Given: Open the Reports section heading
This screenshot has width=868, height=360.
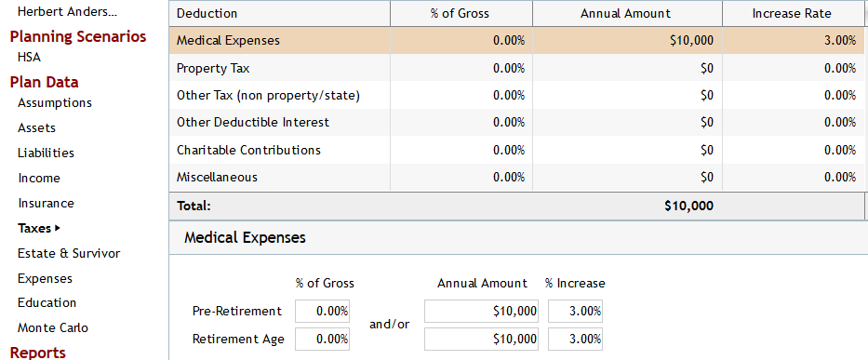Looking at the screenshot, I should (x=37, y=353).
